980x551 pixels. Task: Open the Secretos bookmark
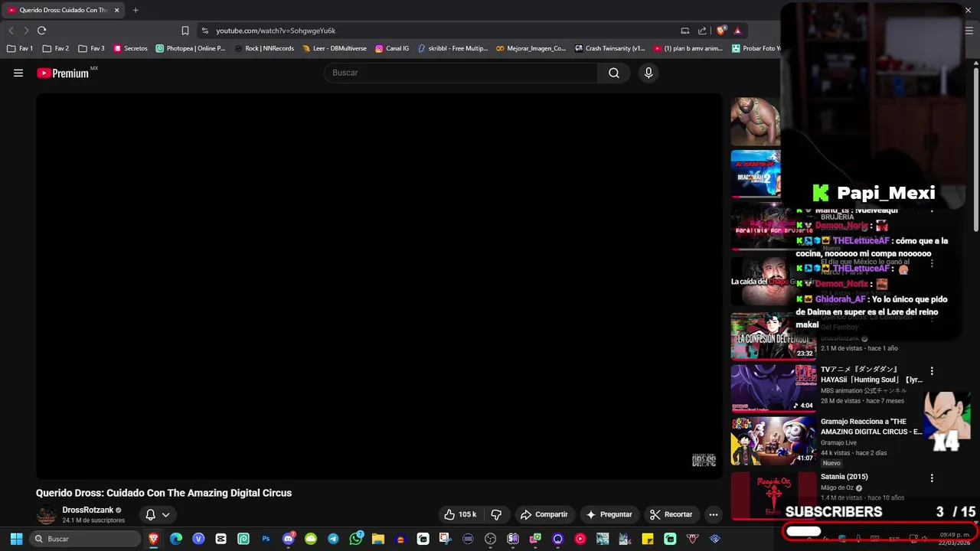pyautogui.click(x=130, y=48)
